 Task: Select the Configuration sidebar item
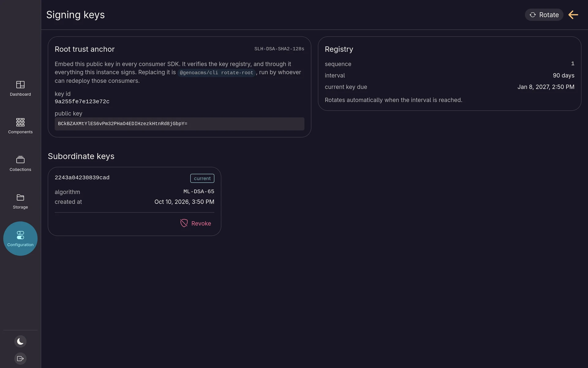tap(20, 239)
